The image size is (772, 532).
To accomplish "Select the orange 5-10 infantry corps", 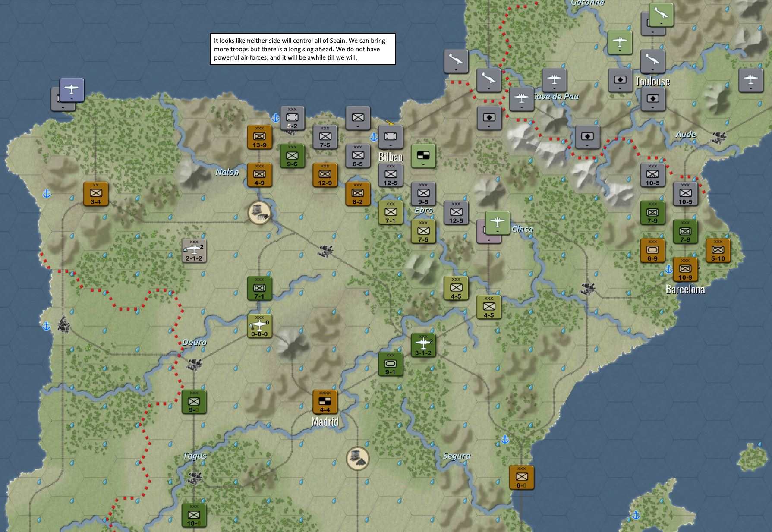I will click(718, 251).
